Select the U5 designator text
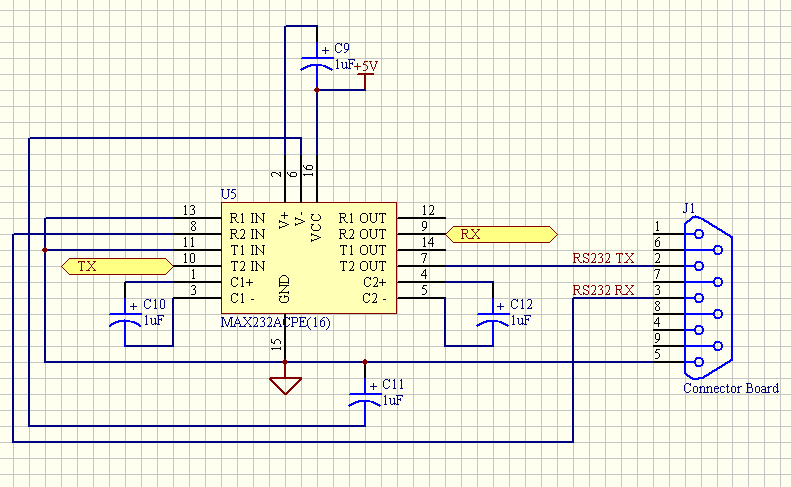 tap(228, 193)
